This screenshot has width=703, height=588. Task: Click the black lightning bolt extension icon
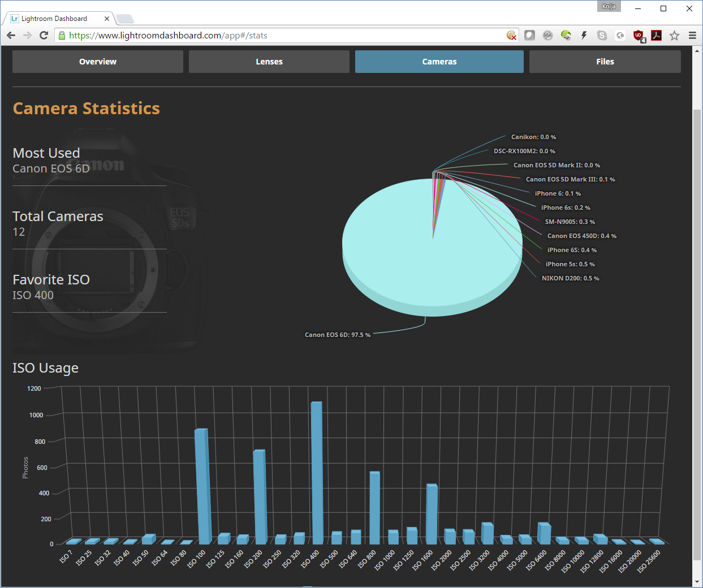pos(584,35)
